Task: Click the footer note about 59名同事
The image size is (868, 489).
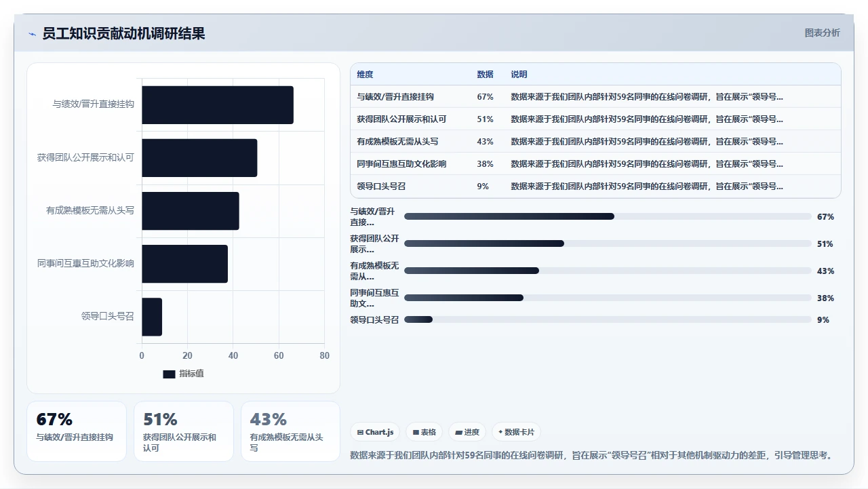Action: (591, 455)
